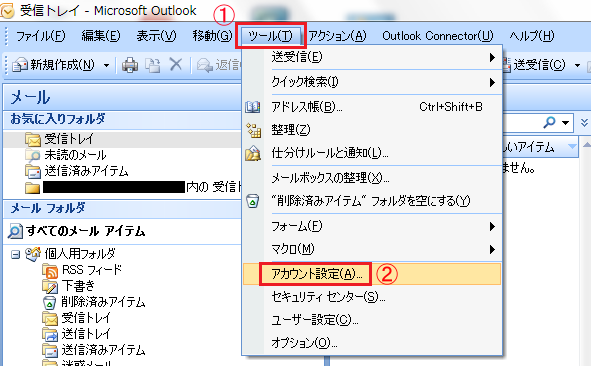Collapse the 個人用フォルダ tree node
Viewport: 591px width, 366px height.
click(x=15, y=255)
